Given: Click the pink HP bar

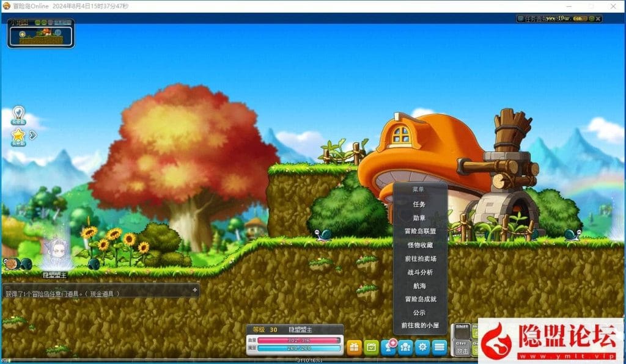Looking at the screenshot, I should (x=299, y=340).
